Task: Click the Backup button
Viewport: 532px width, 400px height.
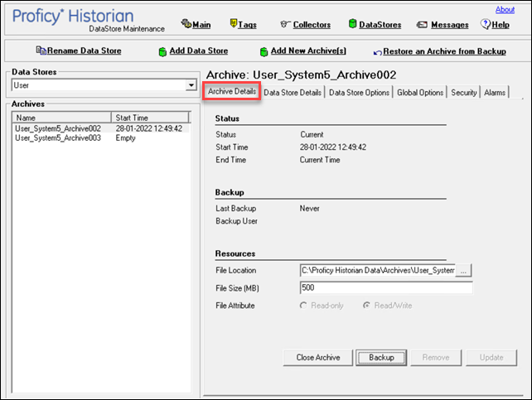Action: click(x=381, y=358)
